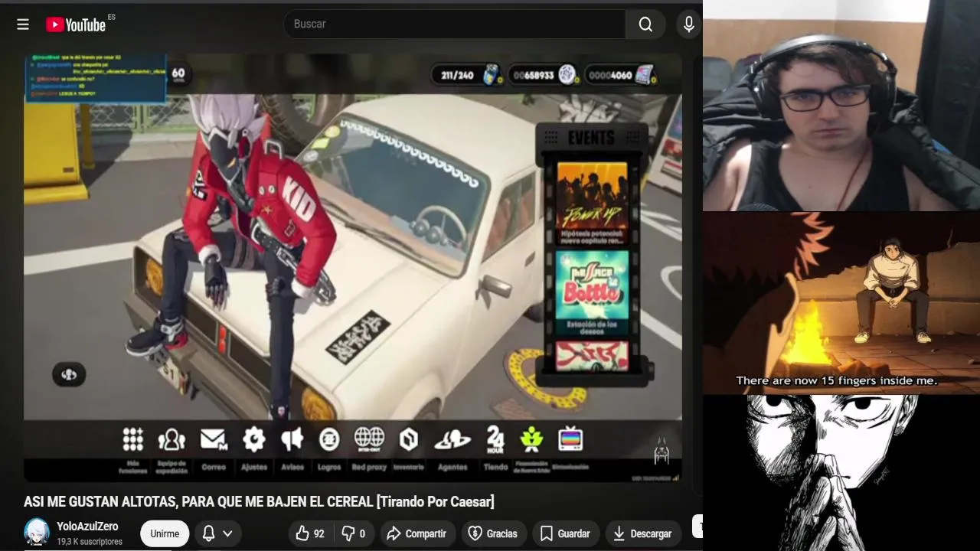Click the praying manga face image
This screenshot has height=551, width=980.
coord(841,473)
